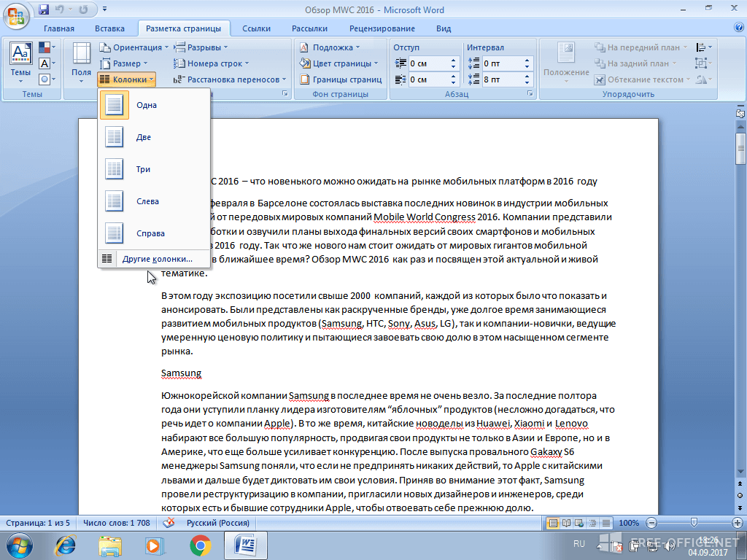Expand Ориентация orientation dropdown
Viewport: 747px width, 560px height.
[x=134, y=47]
